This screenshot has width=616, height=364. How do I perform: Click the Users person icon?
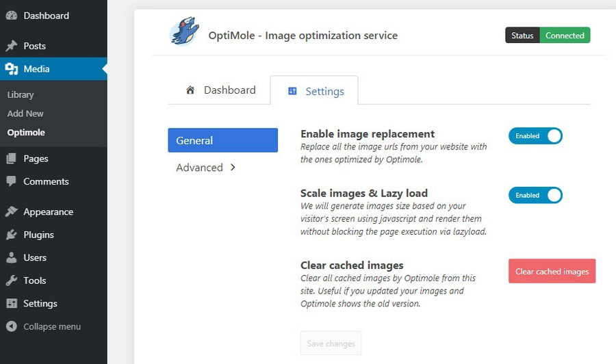tap(12, 258)
